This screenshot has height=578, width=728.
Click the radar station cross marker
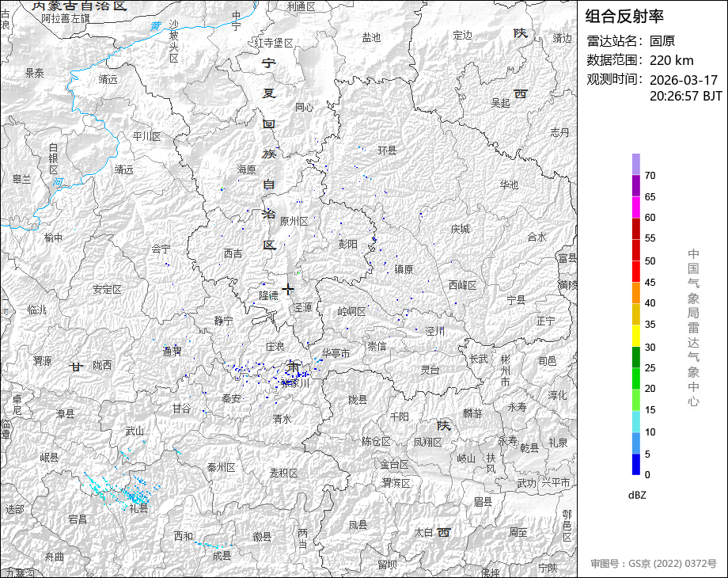(288, 290)
